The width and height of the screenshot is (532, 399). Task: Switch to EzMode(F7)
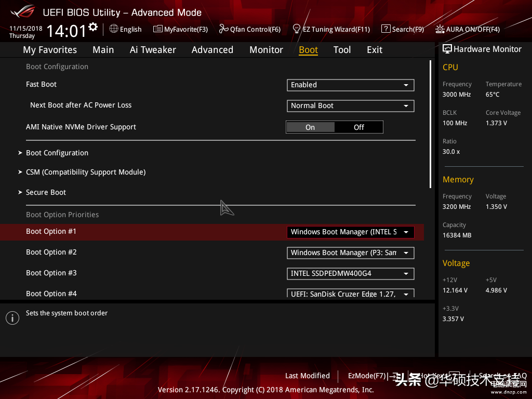(372, 376)
